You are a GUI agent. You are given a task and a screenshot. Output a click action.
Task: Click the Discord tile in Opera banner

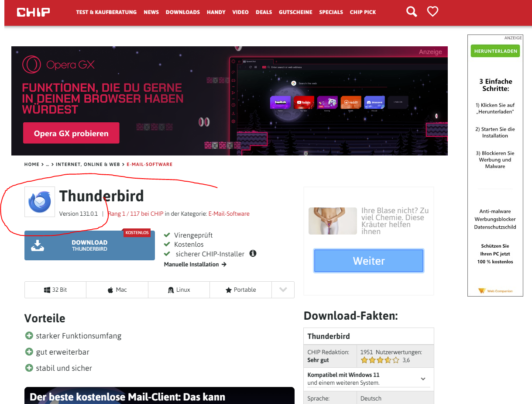point(374,102)
